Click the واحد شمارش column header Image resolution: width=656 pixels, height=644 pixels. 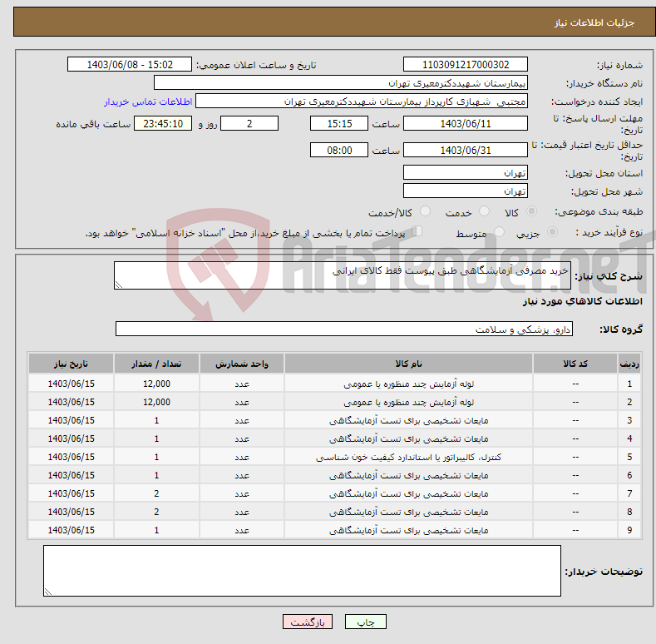pos(242,364)
